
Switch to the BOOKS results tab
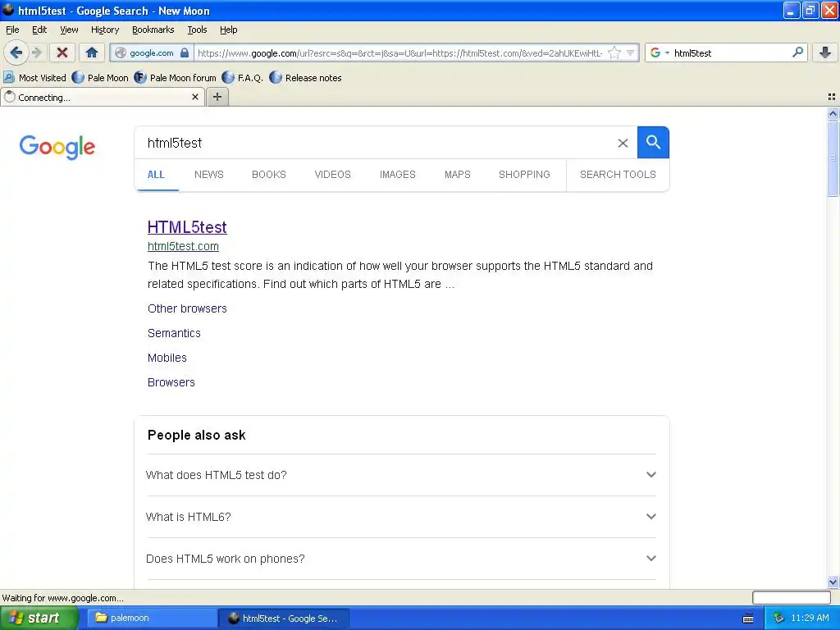click(269, 175)
